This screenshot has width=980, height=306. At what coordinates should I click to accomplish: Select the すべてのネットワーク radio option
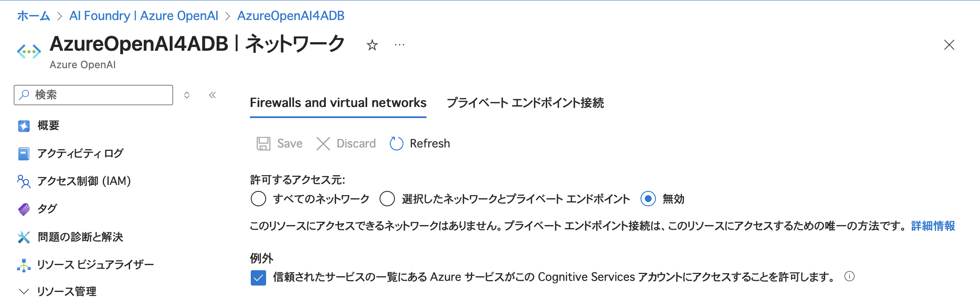pos(258,199)
